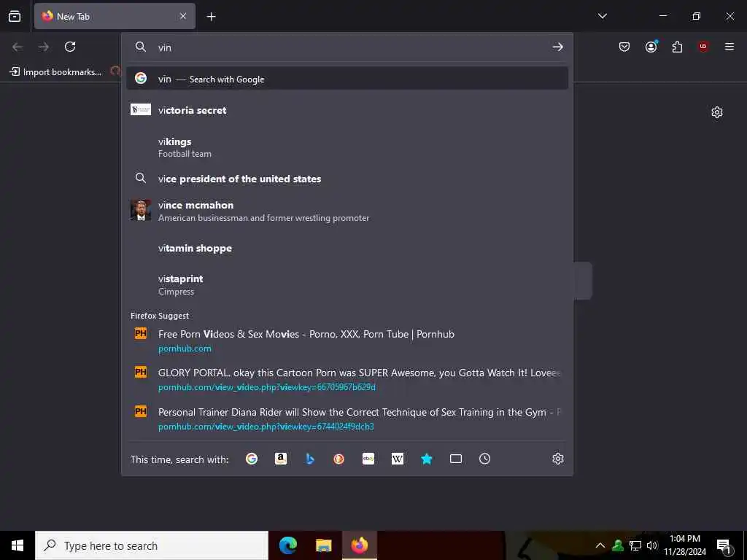Search this time with DuckDuckGo
747x560 pixels.
pos(338,459)
